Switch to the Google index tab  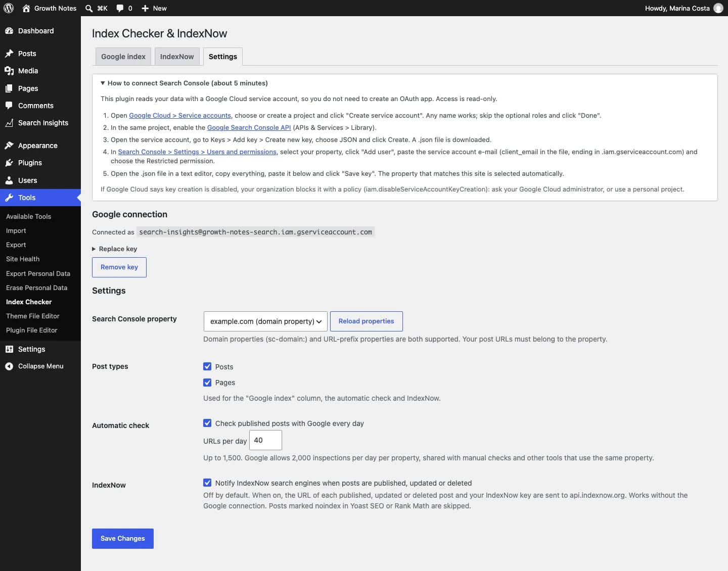click(123, 57)
